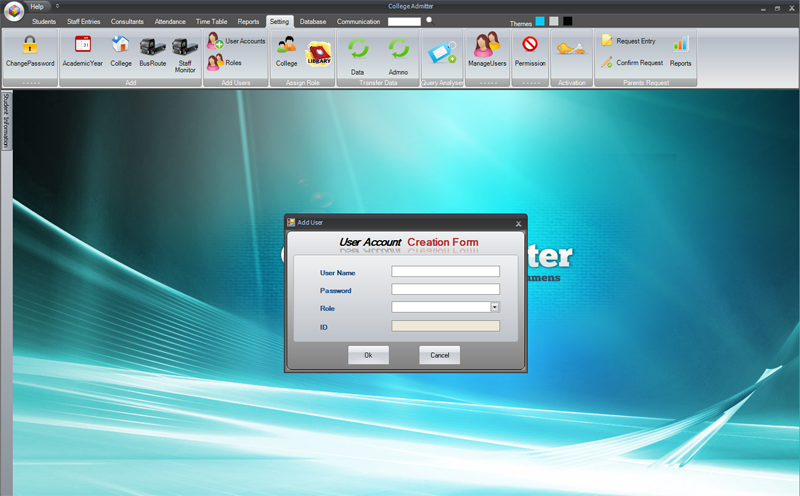Viewport: 800px width, 496px height.
Task: Click the AcademicYear calendar icon
Action: [x=83, y=44]
